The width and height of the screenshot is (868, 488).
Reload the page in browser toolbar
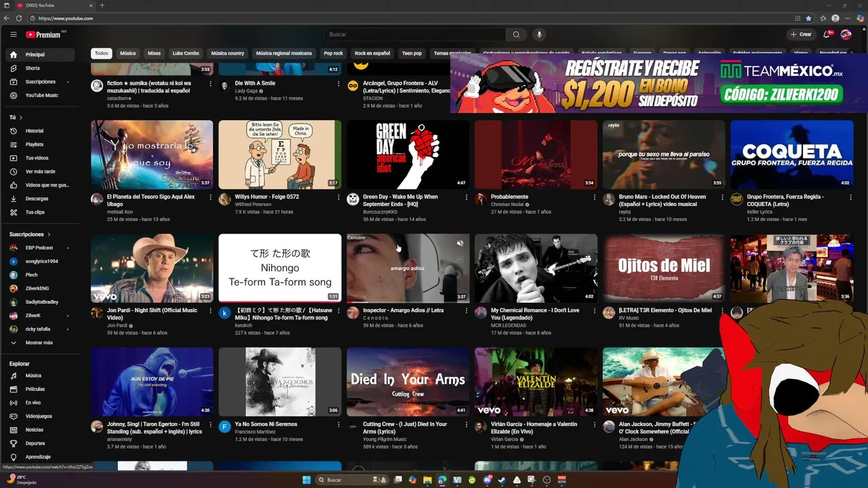[x=18, y=18]
